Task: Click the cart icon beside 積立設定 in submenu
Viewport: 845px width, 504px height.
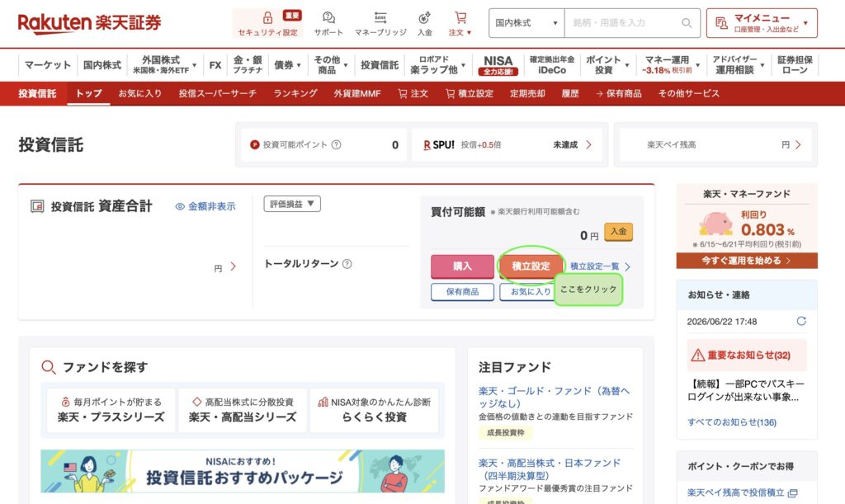Action: point(450,94)
